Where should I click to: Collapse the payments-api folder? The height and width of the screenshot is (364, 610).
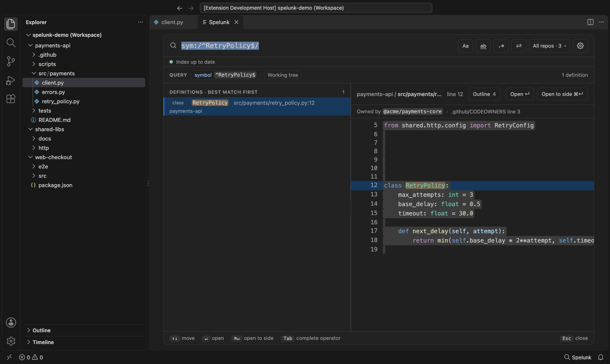click(x=84, y=45)
